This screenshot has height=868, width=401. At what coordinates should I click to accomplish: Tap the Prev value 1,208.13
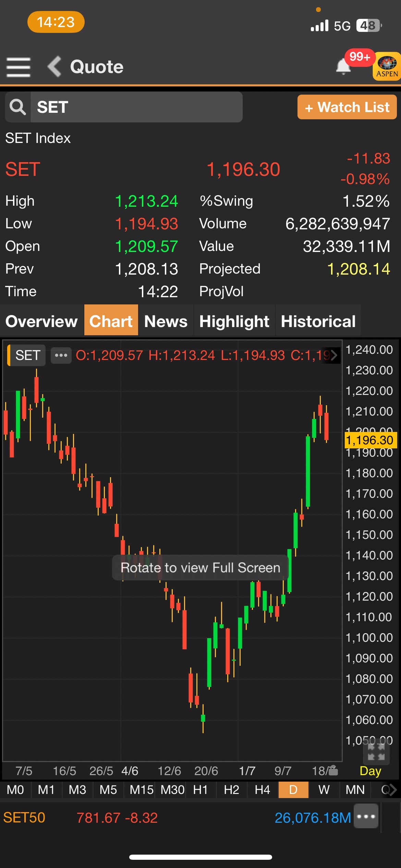click(x=146, y=269)
